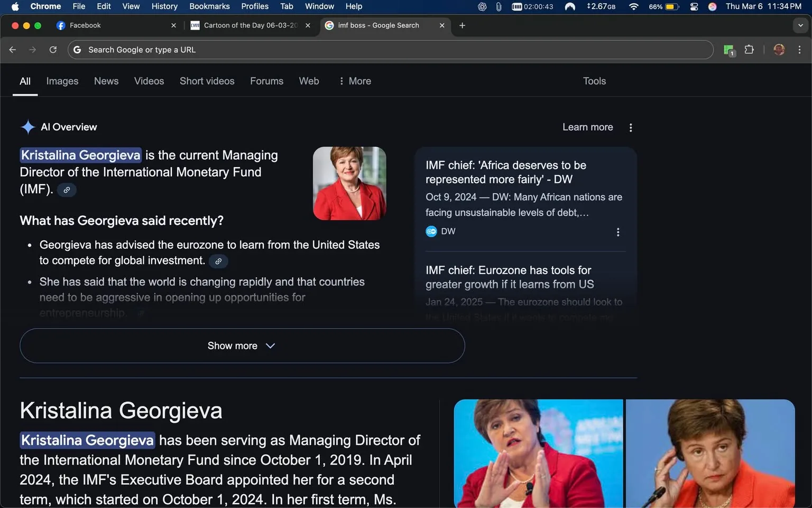The height and width of the screenshot is (508, 812).
Task: Open Chrome's three-dot settings menu
Action: pos(800,50)
